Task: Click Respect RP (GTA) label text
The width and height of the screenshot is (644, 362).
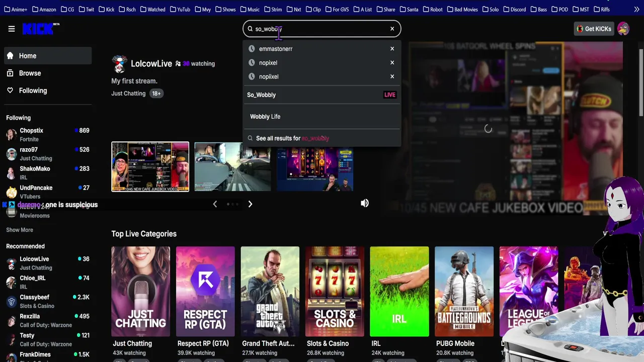Action: [203, 343]
